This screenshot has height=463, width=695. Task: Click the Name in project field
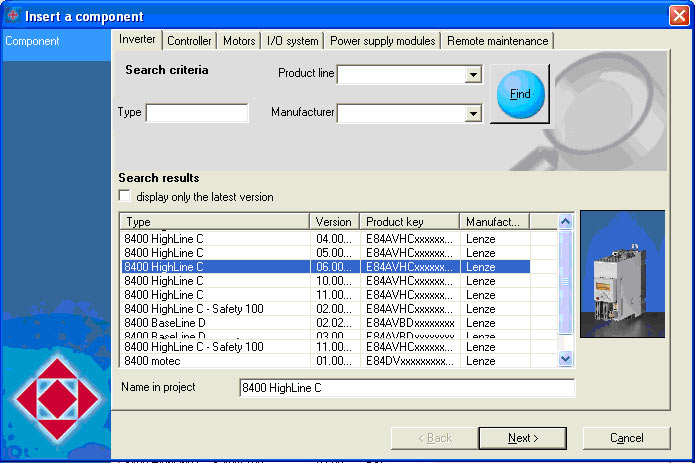tap(407, 388)
